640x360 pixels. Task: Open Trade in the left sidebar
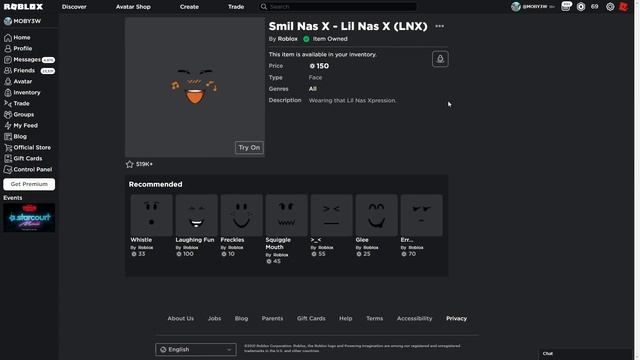[17, 104]
